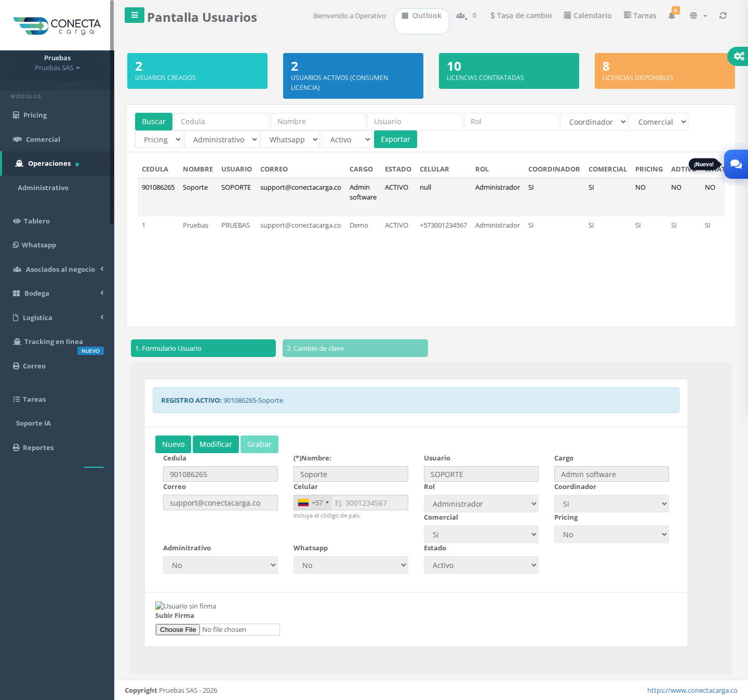
Task: Click the Modificar button
Action: pyautogui.click(x=216, y=444)
